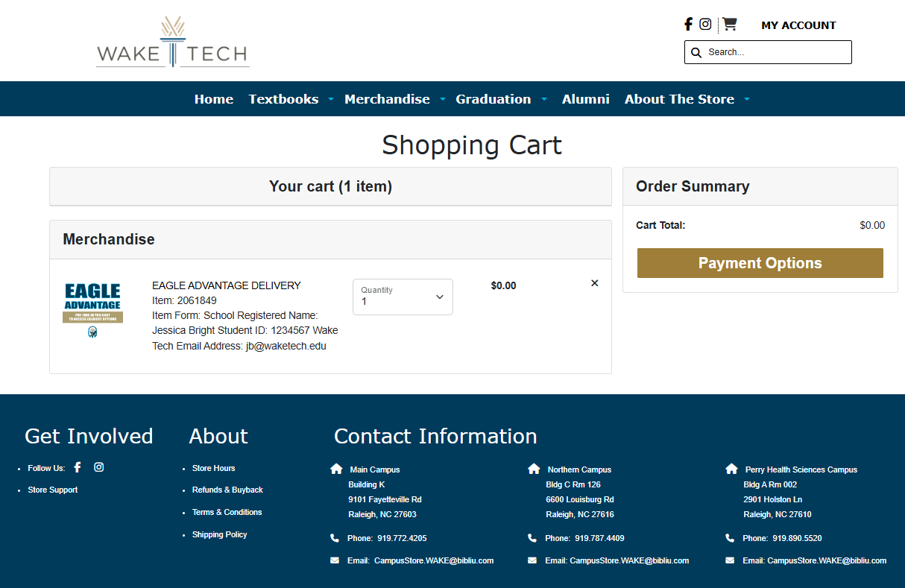
Task: Click the Payment Options button
Action: (760, 263)
